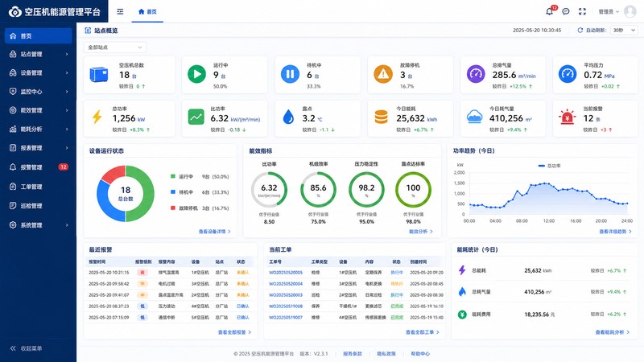Click the green yen 能耗费用 icon
644x362 pixels.
pos(462,315)
